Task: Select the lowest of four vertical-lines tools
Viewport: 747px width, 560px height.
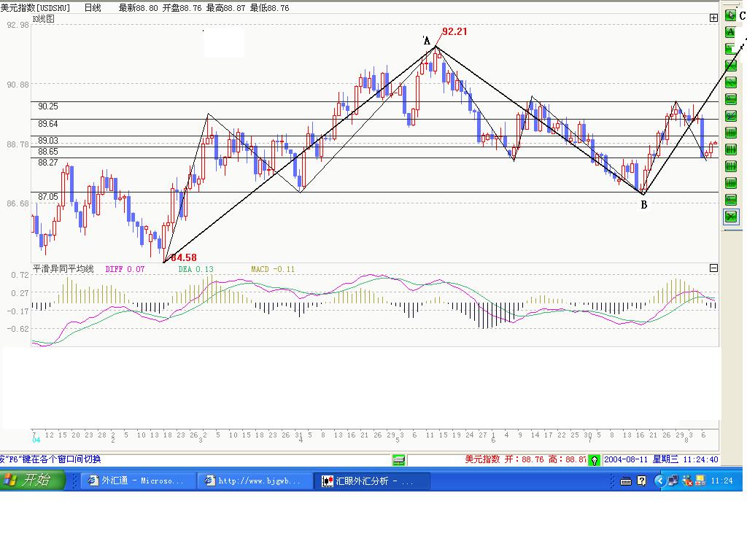Action: (730, 182)
